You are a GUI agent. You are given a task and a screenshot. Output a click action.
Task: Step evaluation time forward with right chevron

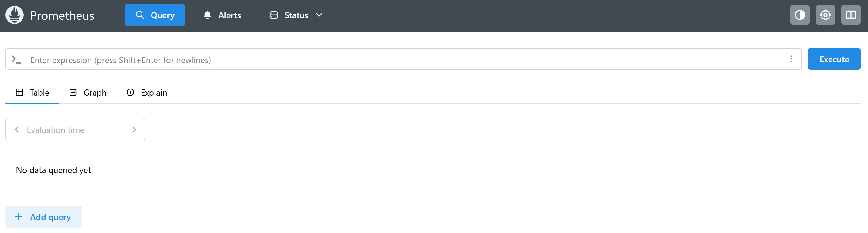(134, 130)
